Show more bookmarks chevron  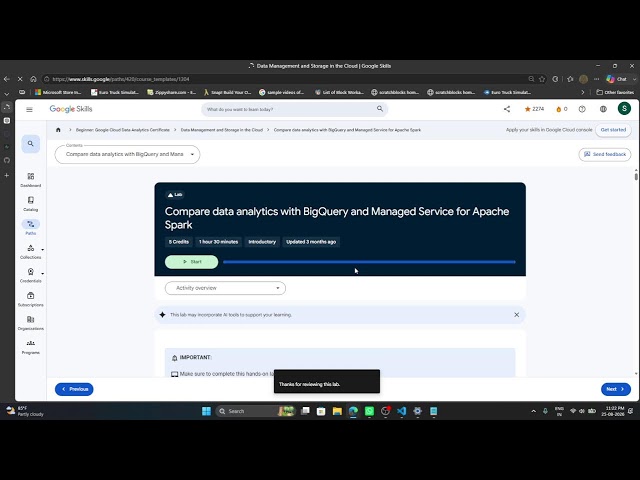tap(582, 92)
